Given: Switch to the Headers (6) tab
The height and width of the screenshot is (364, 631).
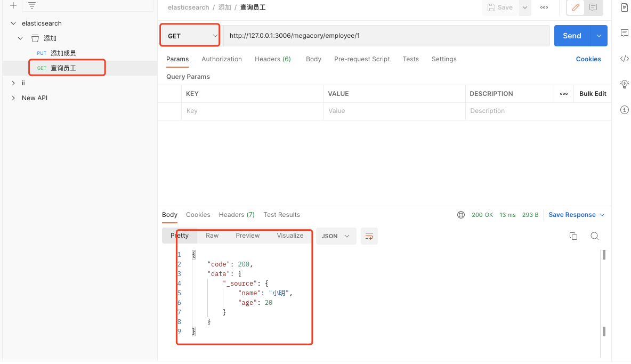Looking at the screenshot, I should coord(272,59).
